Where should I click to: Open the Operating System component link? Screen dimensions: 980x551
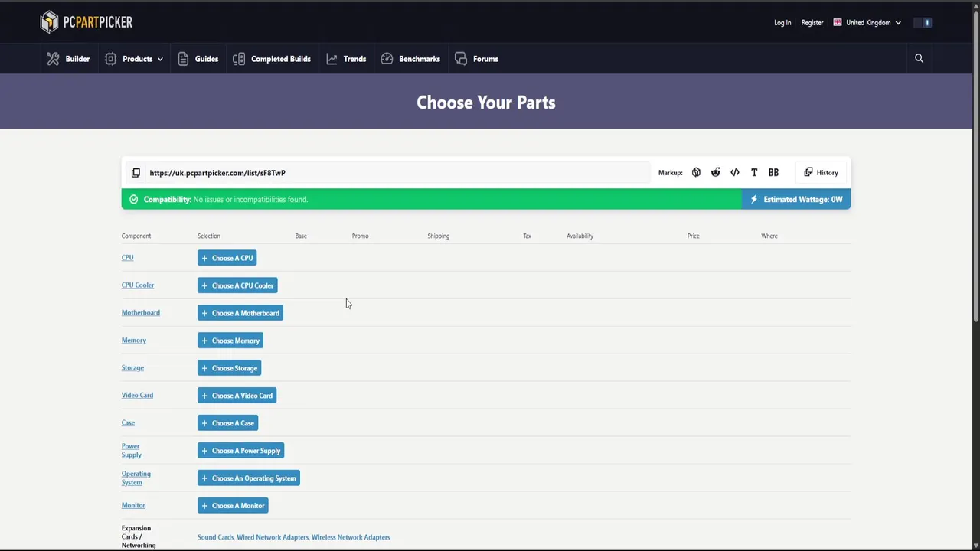(x=136, y=478)
